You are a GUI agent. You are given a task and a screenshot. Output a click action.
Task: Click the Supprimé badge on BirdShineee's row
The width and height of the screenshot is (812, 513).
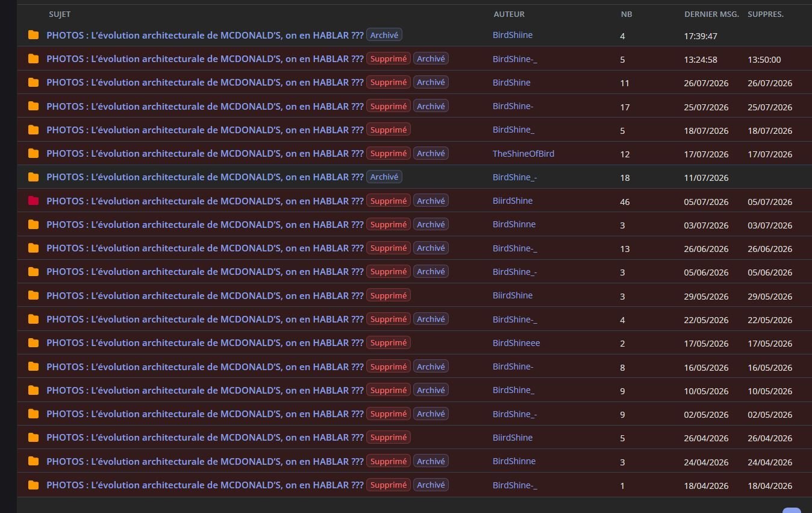click(389, 342)
